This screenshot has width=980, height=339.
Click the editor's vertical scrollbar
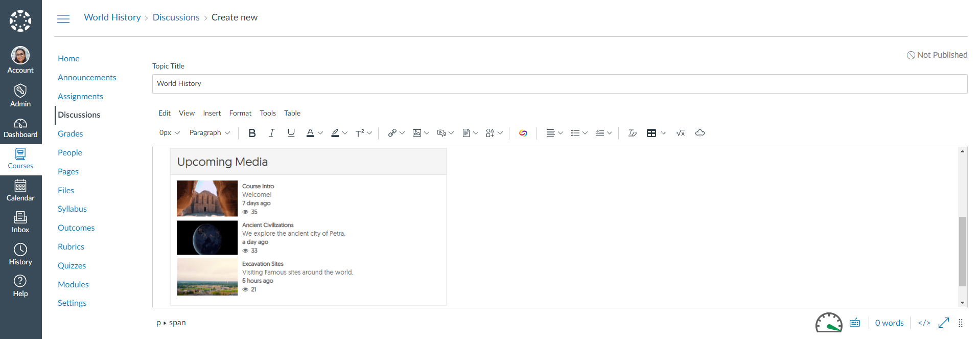click(962, 251)
